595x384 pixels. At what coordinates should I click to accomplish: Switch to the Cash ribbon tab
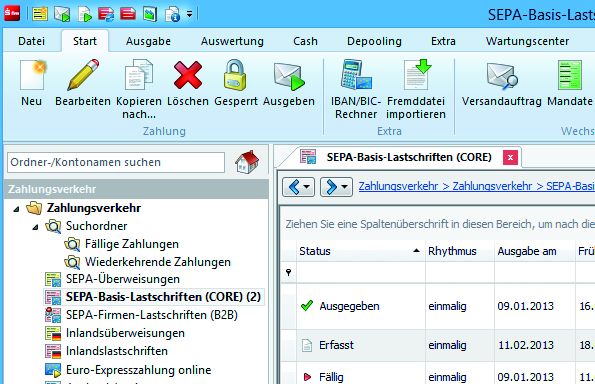click(x=305, y=41)
